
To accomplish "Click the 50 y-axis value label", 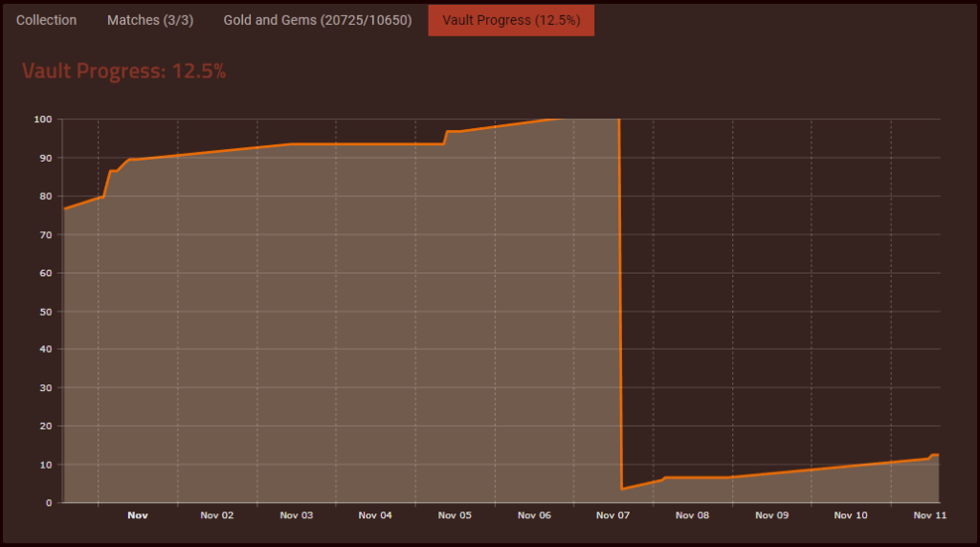I will tap(45, 312).
